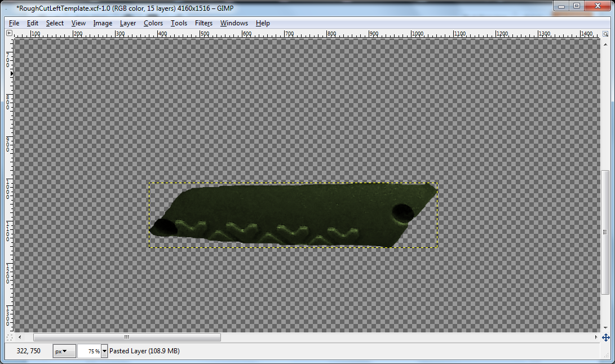
Task: Open the Colors menu
Action: 153,23
